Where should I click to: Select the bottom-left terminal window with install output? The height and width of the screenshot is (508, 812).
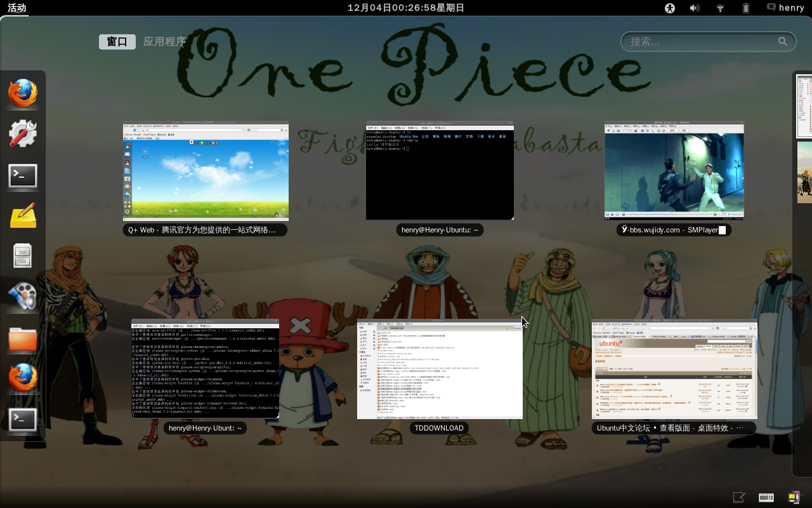pyautogui.click(x=205, y=369)
